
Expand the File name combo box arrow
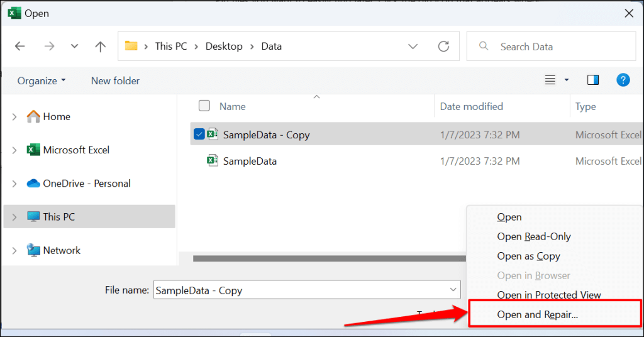pyautogui.click(x=453, y=290)
